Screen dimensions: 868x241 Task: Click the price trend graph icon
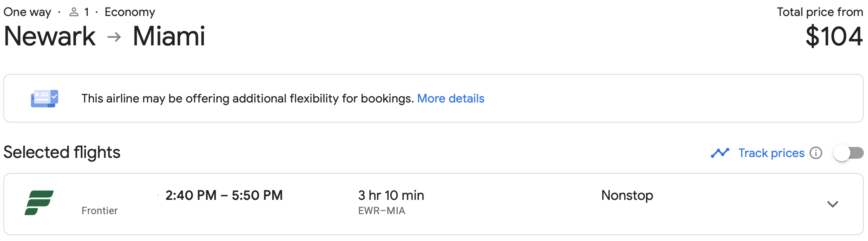(720, 153)
